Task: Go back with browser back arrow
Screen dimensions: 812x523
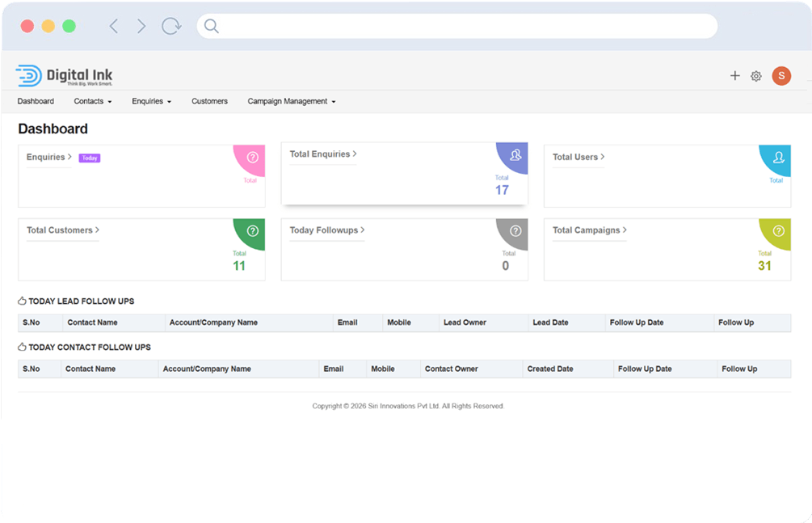Action: [x=114, y=27]
